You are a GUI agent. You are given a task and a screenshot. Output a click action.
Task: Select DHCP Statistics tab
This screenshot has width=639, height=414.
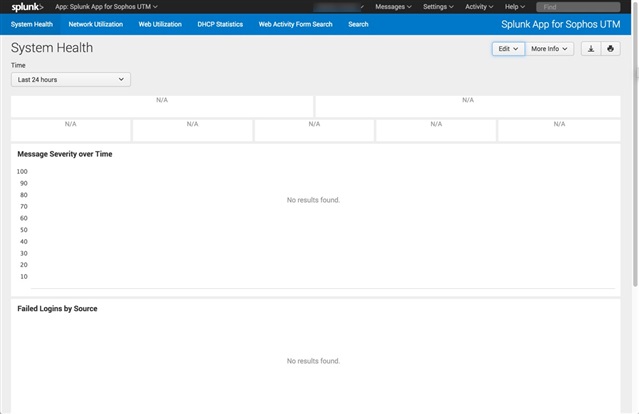pos(220,24)
